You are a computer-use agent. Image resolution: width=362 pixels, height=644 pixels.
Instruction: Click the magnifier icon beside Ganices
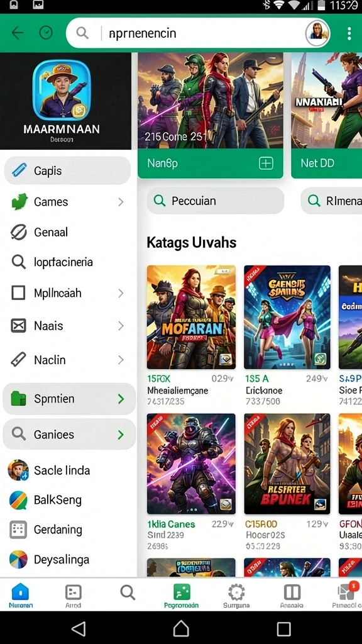(x=18, y=434)
